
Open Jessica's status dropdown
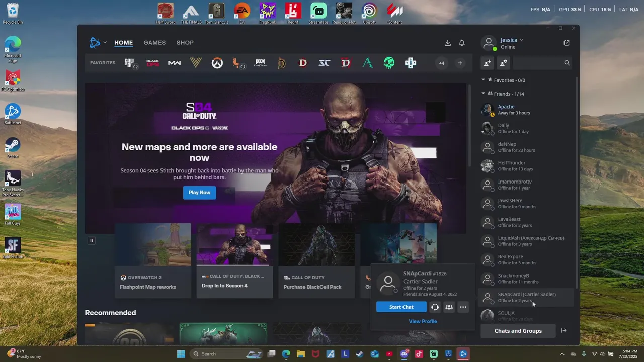512,40
